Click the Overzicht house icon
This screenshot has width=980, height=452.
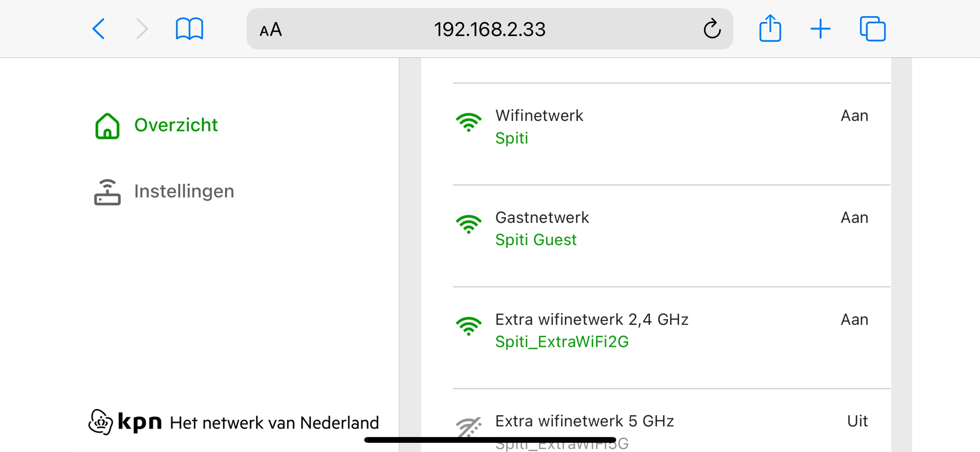(x=107, y=126)
